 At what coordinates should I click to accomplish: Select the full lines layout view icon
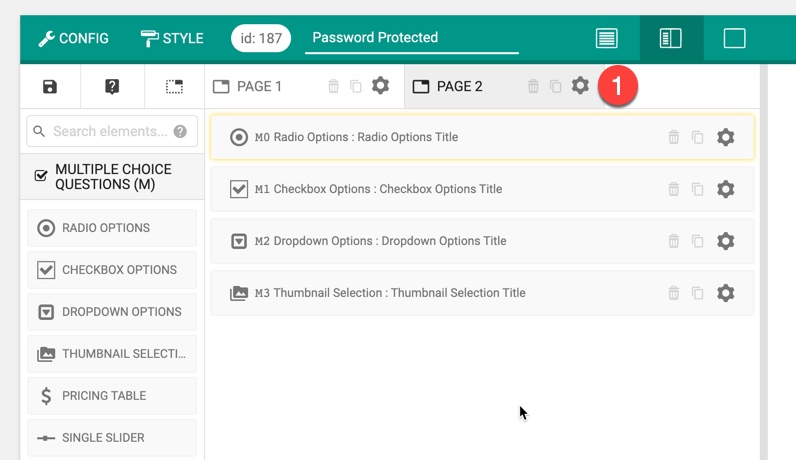(607, 38)
